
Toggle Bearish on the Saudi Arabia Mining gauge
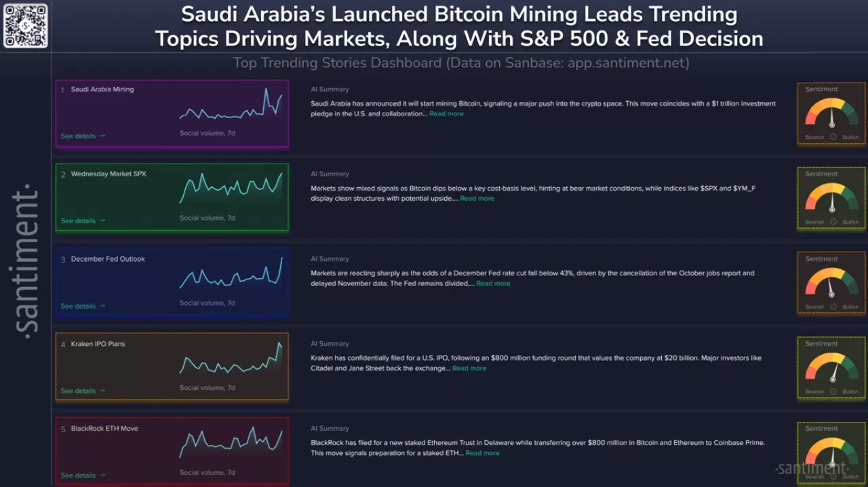tap(814, 136)
